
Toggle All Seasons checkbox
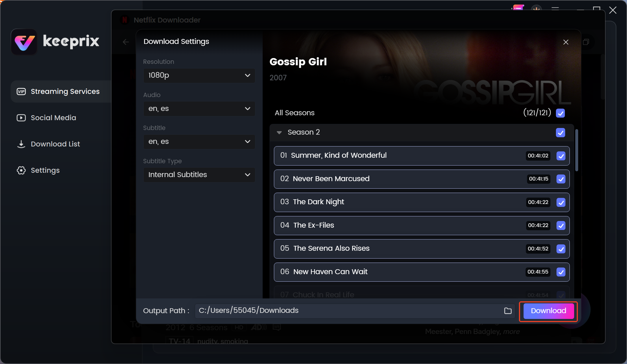(561, 113)
